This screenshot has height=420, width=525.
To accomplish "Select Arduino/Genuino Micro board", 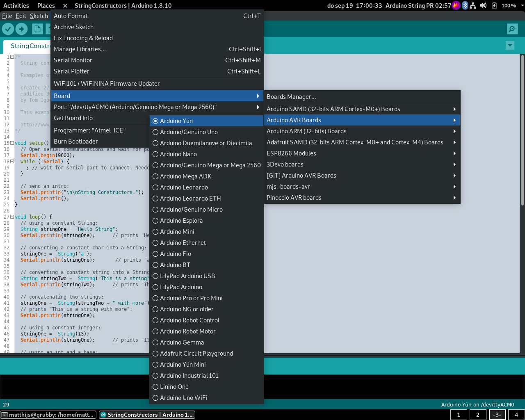I will click(206, 210).
